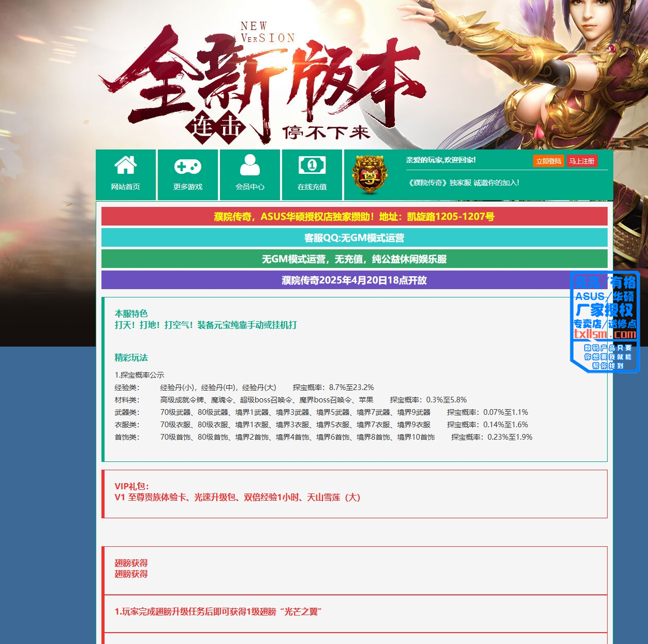The width and height of the screenshot is (648, 644).
Task: Click the orange 立即登陆 button
Action: point(549,161)
